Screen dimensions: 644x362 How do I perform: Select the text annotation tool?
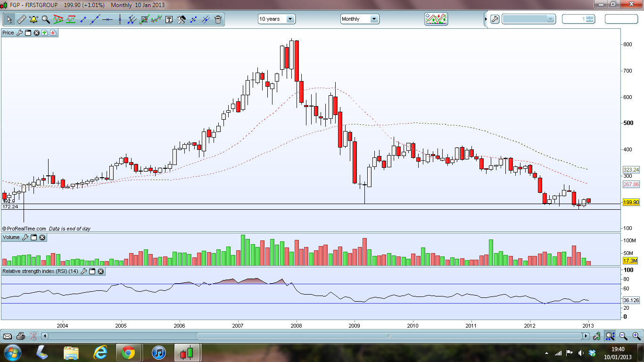click(169, 19)
